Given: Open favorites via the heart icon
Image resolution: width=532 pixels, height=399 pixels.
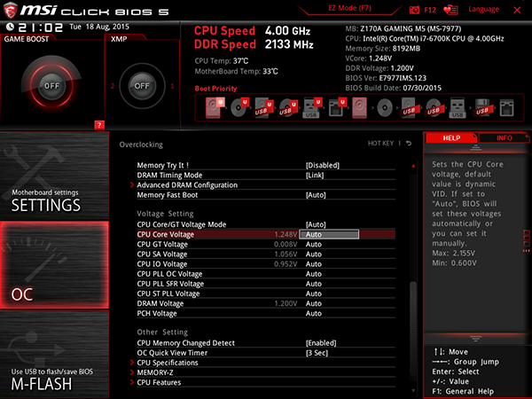Looking at the screenshot, I should pyautogui.click(x=450, y=10).
